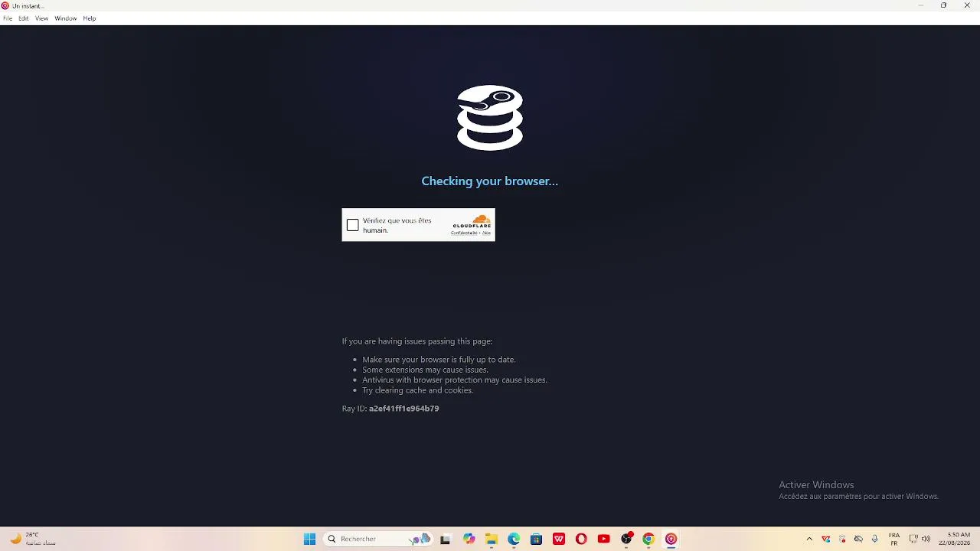
Task: Click the tray icon with the red dot
Action: [x=842, y=539]
